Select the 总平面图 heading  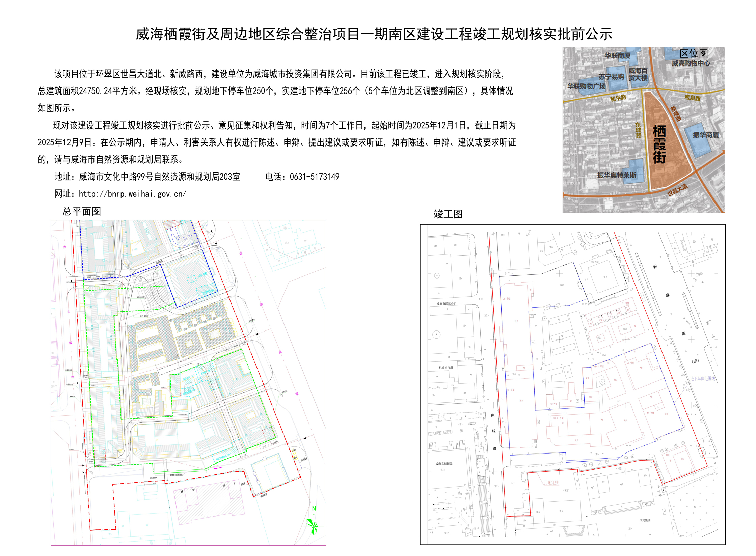(82, 211)
